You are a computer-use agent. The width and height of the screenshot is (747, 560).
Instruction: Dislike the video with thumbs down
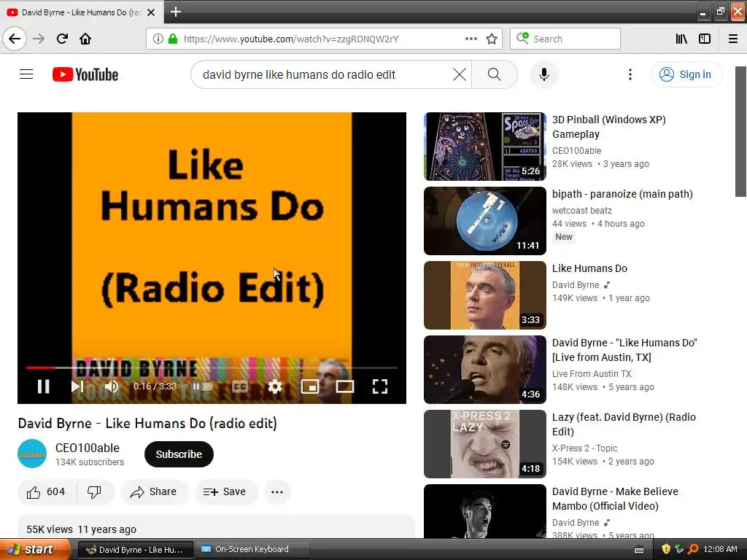pos(95,492)
